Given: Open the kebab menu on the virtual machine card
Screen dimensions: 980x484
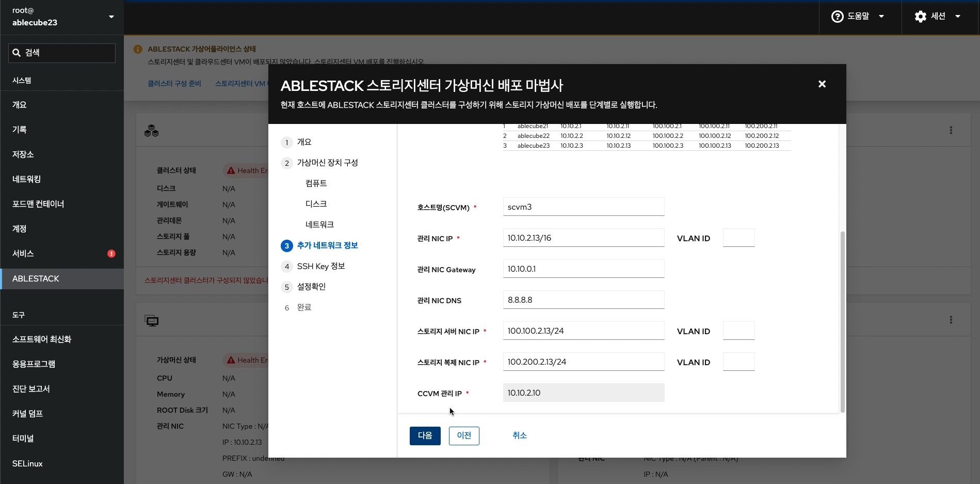Looking at the screenshot, I should point(951,319).
